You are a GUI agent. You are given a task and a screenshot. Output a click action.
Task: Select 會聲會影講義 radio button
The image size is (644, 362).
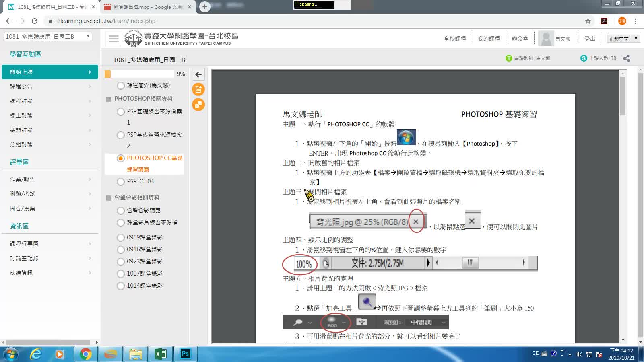tap(120, 210)
